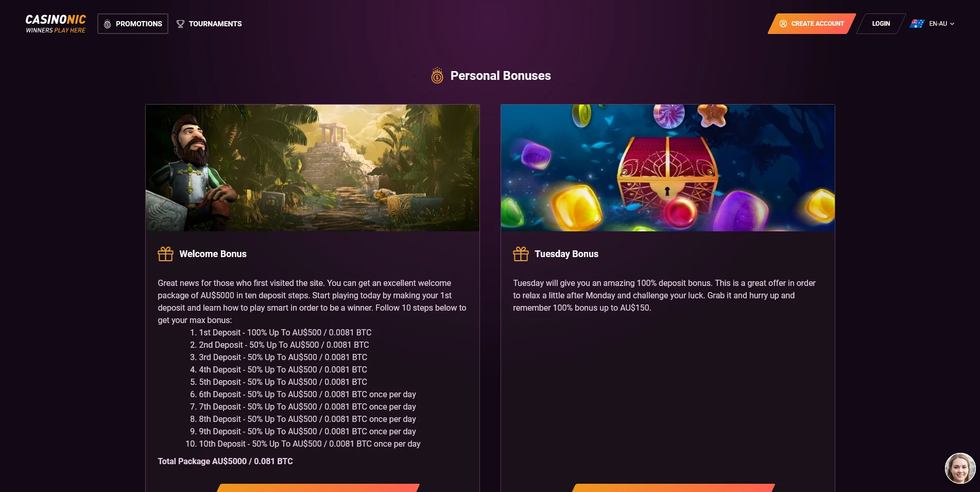Click the Tuesday Bonus treasure chest banner
Image resolution: width=980 pixels, height=492 pixels.
[x=668, y=168]
